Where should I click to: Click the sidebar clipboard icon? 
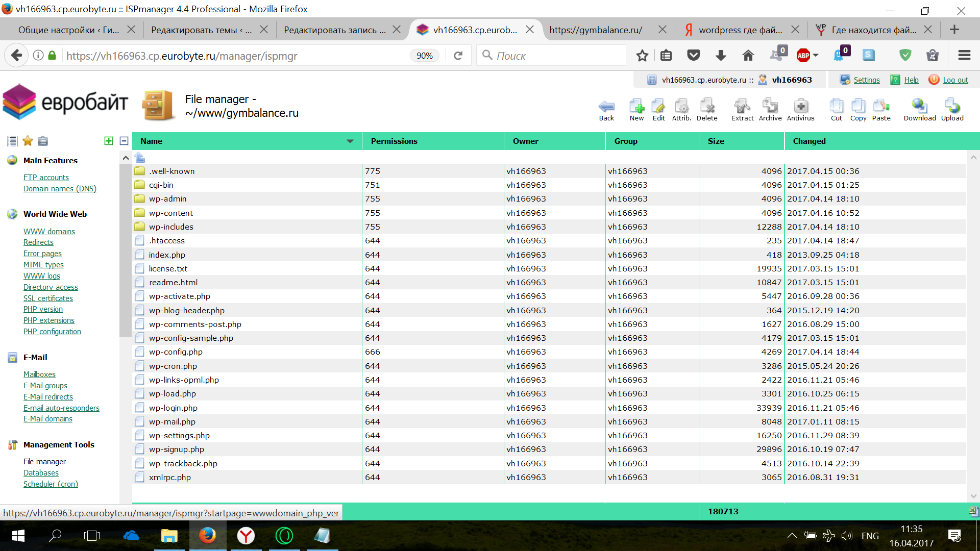click(43, 141)
